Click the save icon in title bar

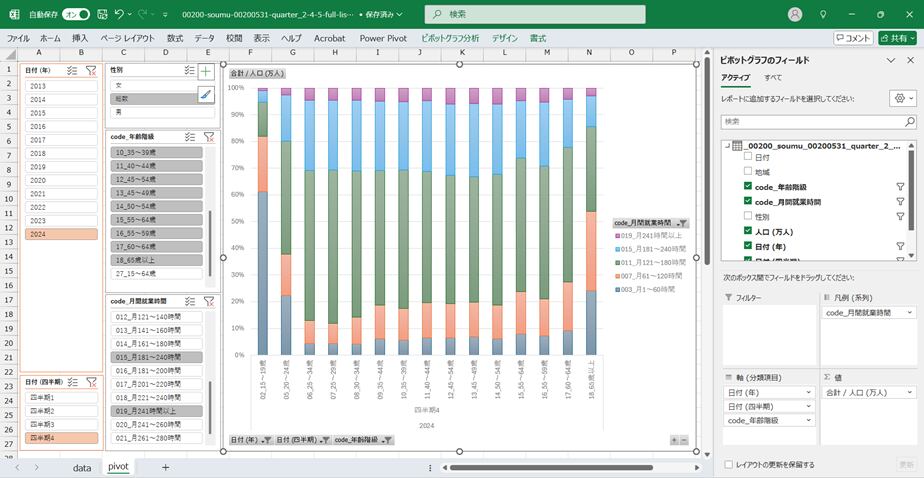(100, 15)
